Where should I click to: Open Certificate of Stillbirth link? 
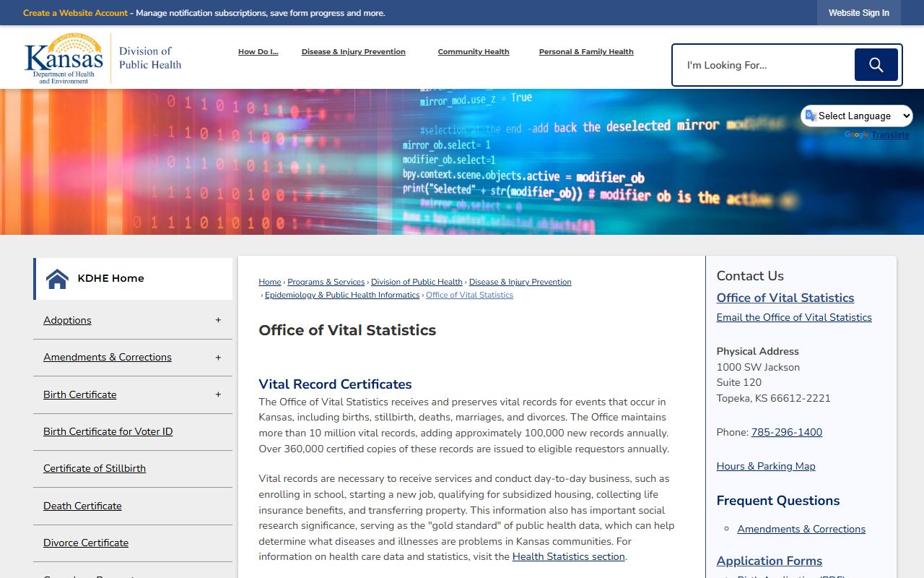coord(95,468)
